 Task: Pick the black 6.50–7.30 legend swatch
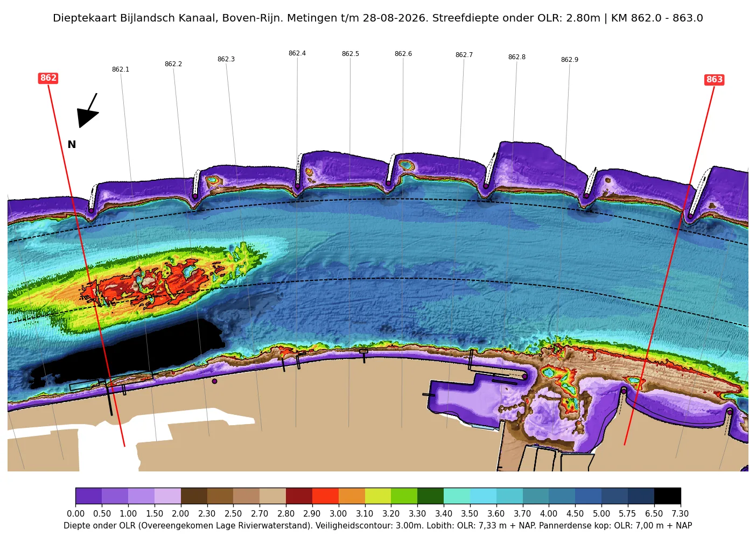668,496
